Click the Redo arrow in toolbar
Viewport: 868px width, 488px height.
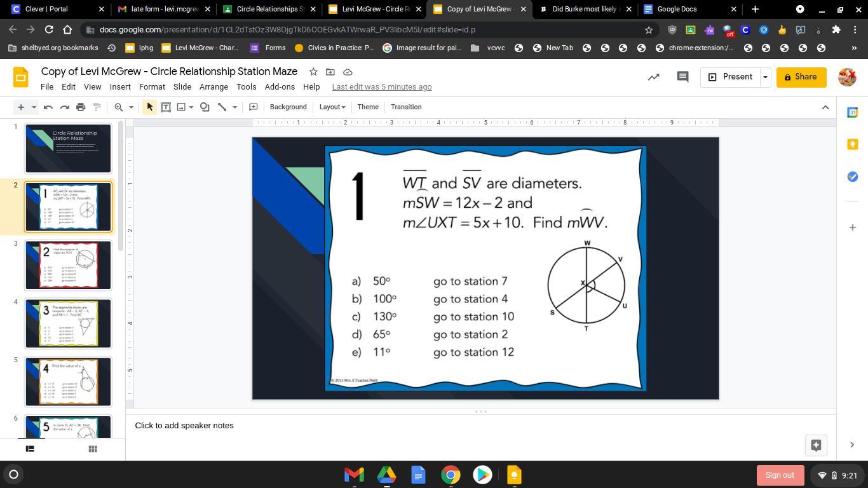pyautogui.click(x=64, y=107)
